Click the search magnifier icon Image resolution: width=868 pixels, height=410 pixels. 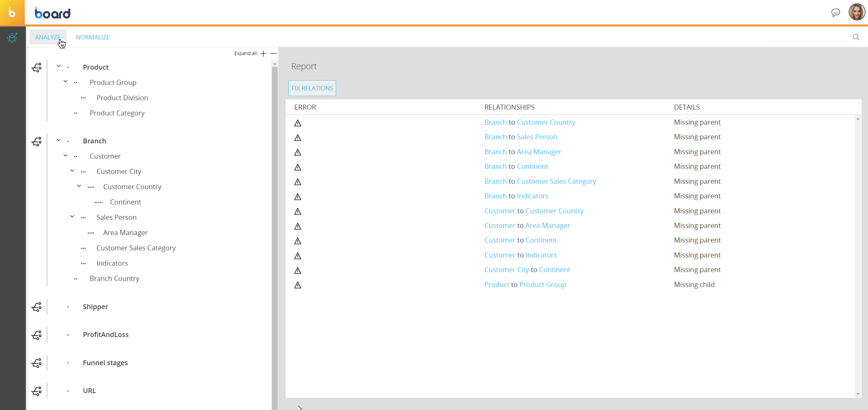[x=856, y=37]
